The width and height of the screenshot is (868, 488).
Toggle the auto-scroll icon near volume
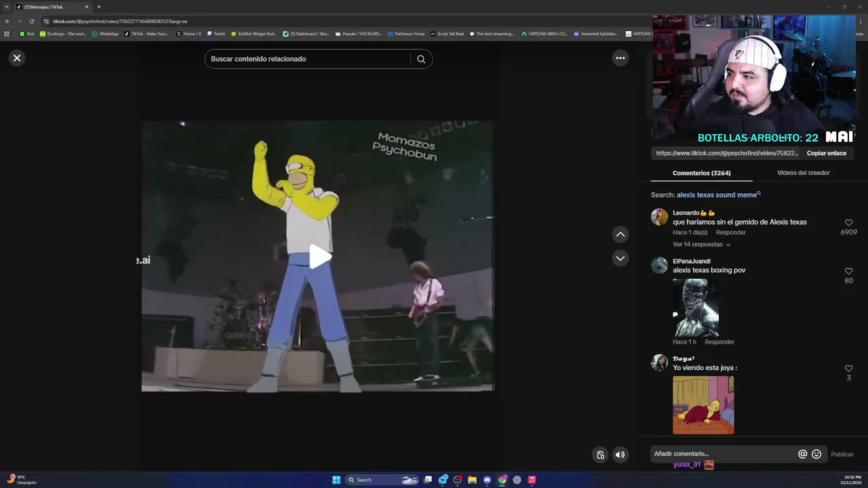[600, 455]
